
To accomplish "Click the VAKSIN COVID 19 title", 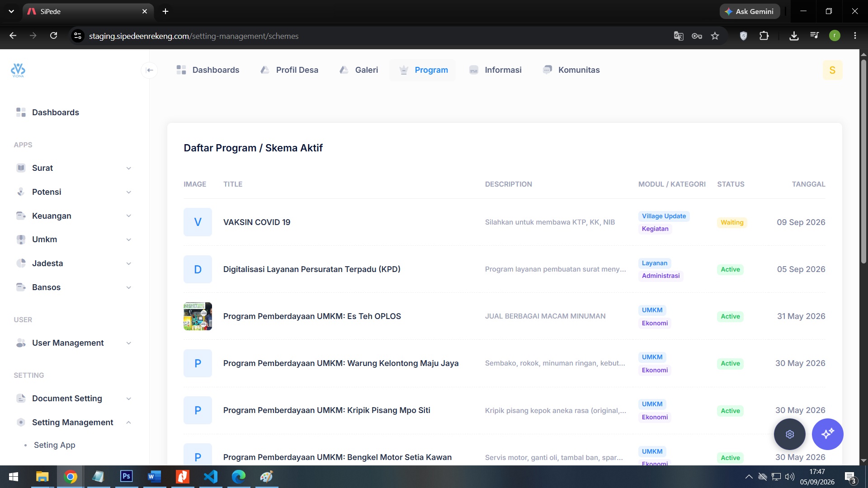I will coord(257,222).
